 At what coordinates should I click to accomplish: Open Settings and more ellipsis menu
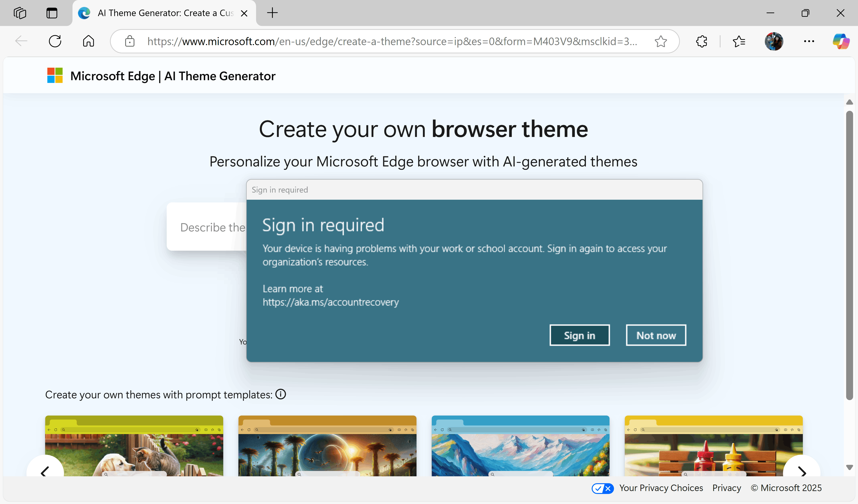click(x=809, y=41)
